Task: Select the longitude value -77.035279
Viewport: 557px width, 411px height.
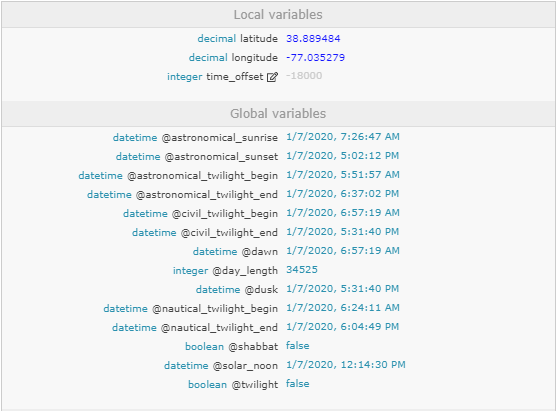Action: (315, 58)
